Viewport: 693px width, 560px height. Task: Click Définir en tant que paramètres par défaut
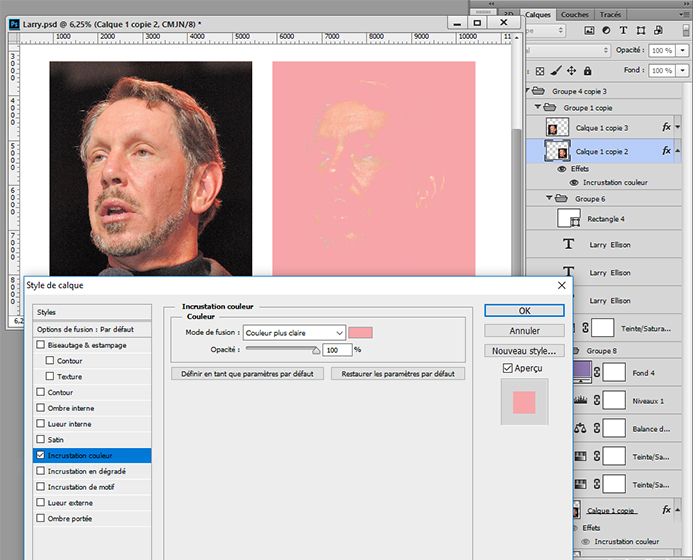[x=248, y=374]
